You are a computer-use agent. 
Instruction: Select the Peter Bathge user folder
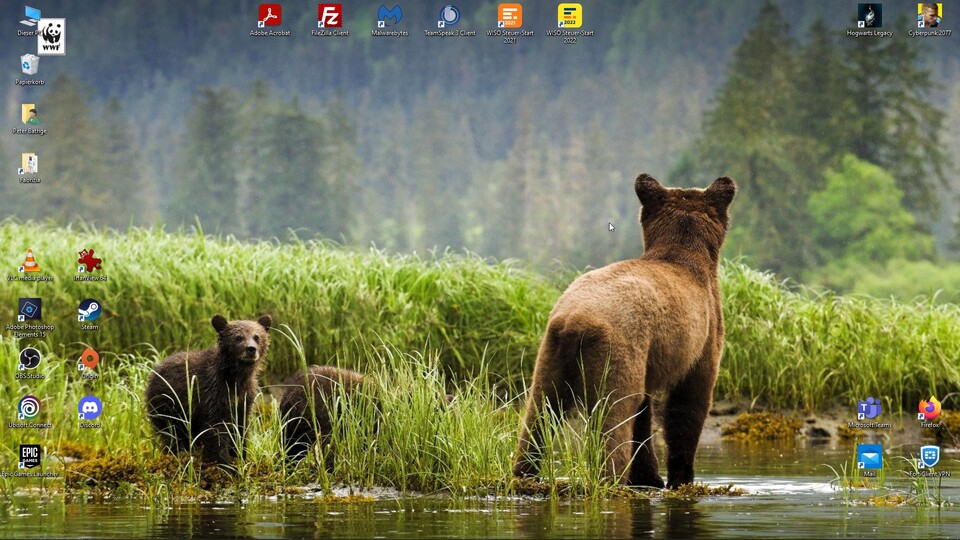click(29, 118)
